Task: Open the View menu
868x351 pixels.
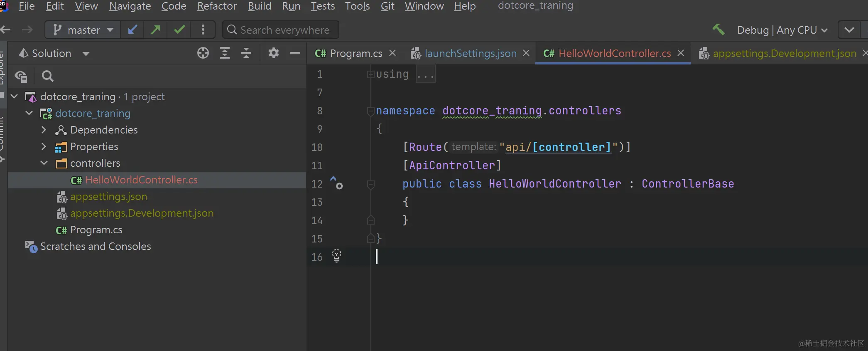Action: pos(86,6)
